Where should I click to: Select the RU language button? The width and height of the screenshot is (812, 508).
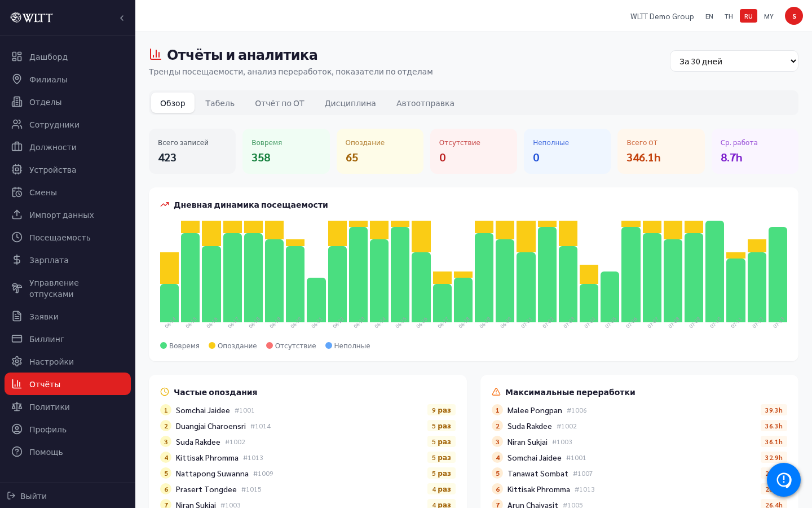click(748, 16)
